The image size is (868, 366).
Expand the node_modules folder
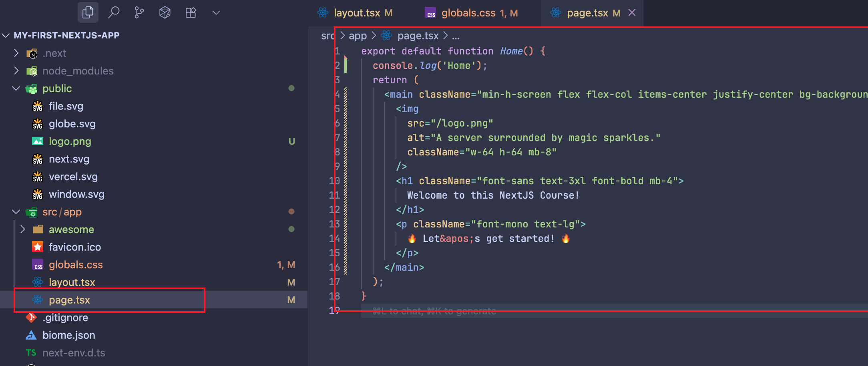[16, 70]
